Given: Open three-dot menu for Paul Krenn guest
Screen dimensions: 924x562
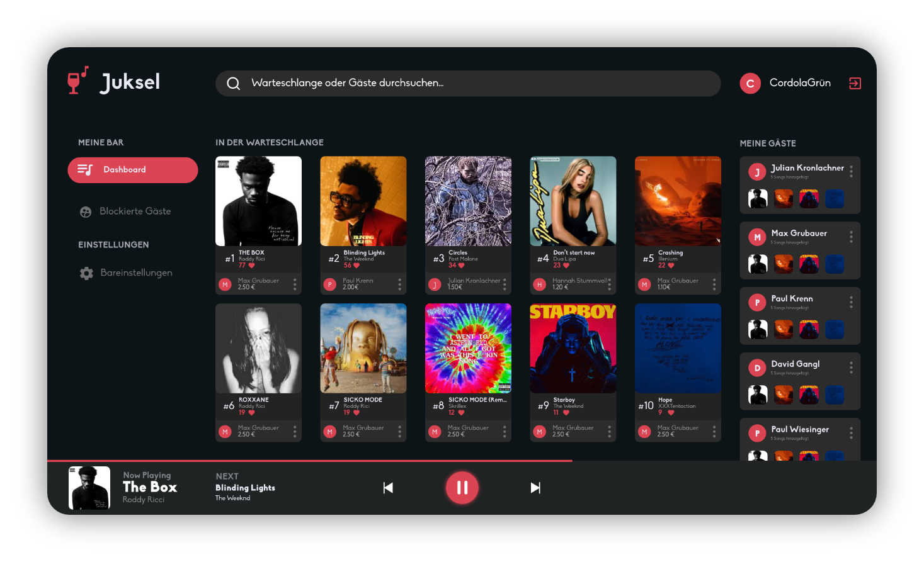Looking at the screenshot, I should coord(851,302).
